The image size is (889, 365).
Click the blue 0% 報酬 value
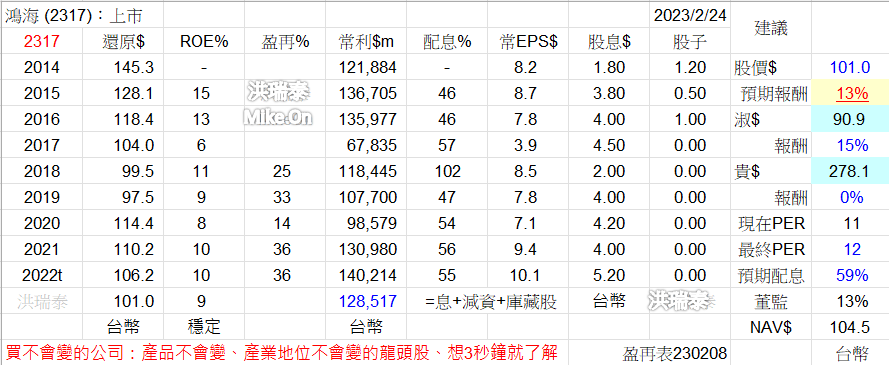pyautogui.click(x=852, y=197)
